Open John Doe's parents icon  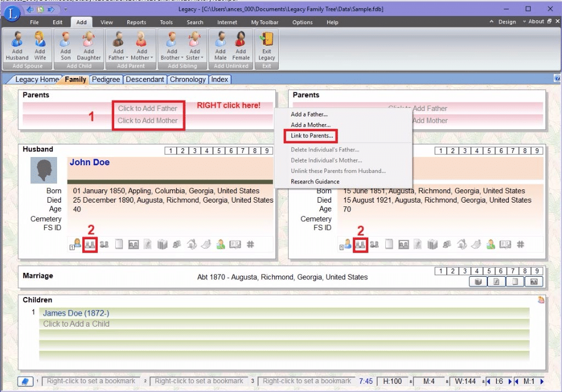(89, 245)
